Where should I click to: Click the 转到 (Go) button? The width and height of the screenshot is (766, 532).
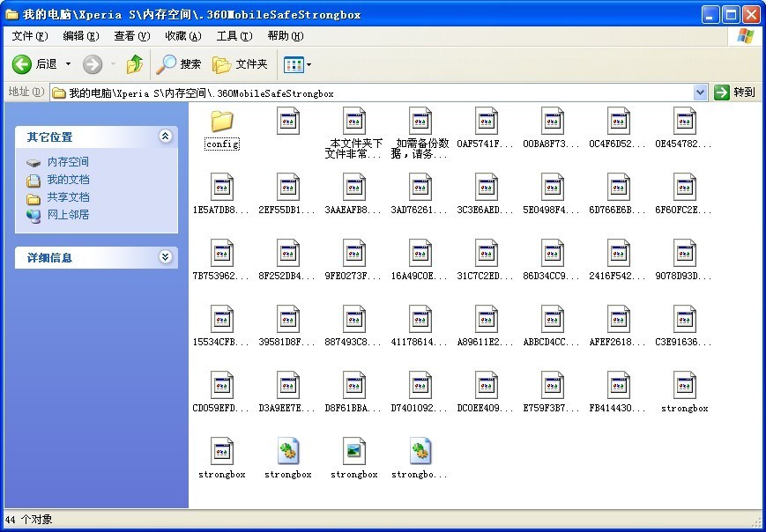[735, 92]
